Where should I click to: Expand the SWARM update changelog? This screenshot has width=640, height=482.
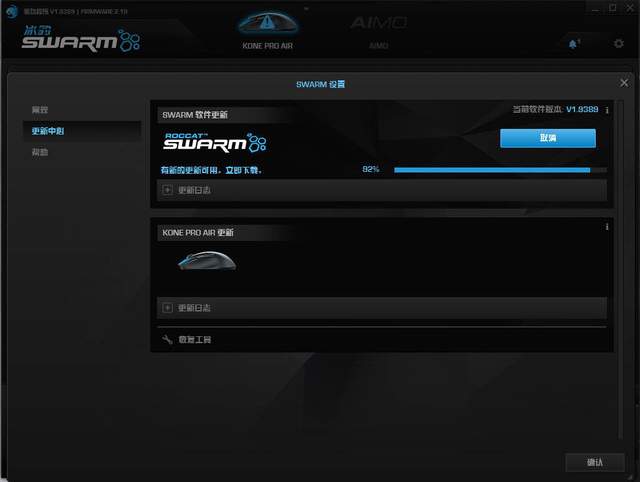tap(382, 190)
